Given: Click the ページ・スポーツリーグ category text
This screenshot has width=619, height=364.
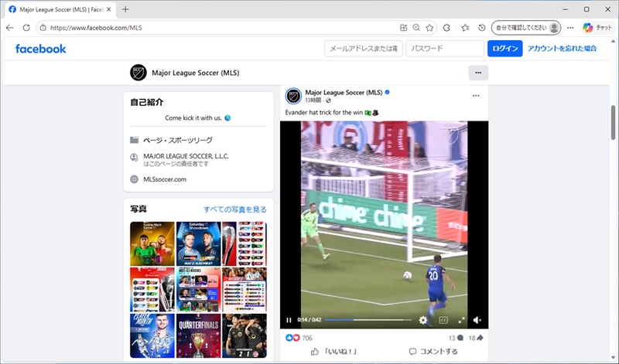Looking at the screenshot, I should point(178,140).
